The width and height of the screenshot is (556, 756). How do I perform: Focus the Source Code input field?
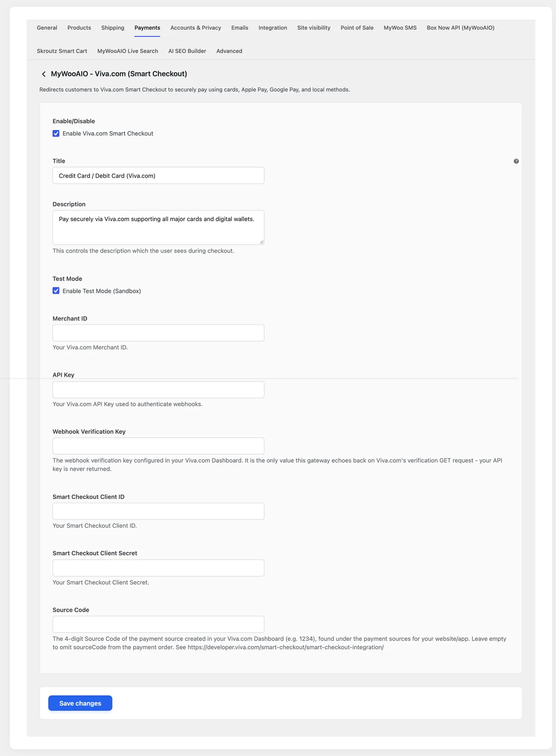(158, 624)
